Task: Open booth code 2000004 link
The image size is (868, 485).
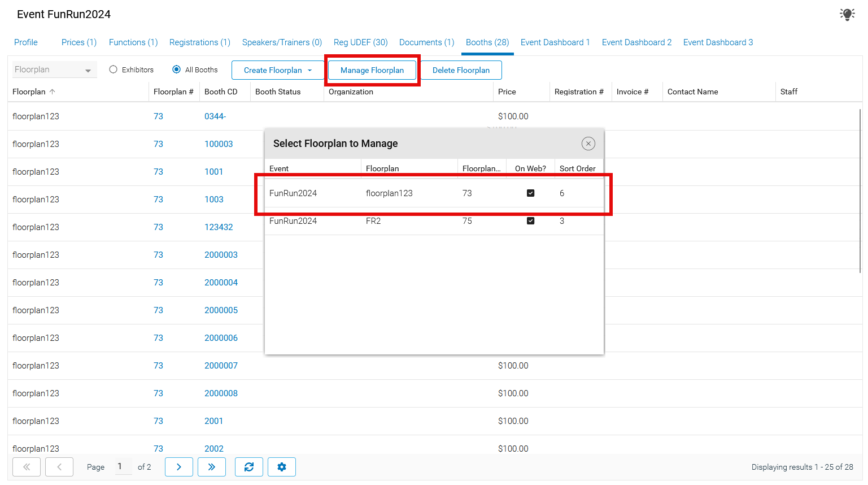Action: click(221, 283)
